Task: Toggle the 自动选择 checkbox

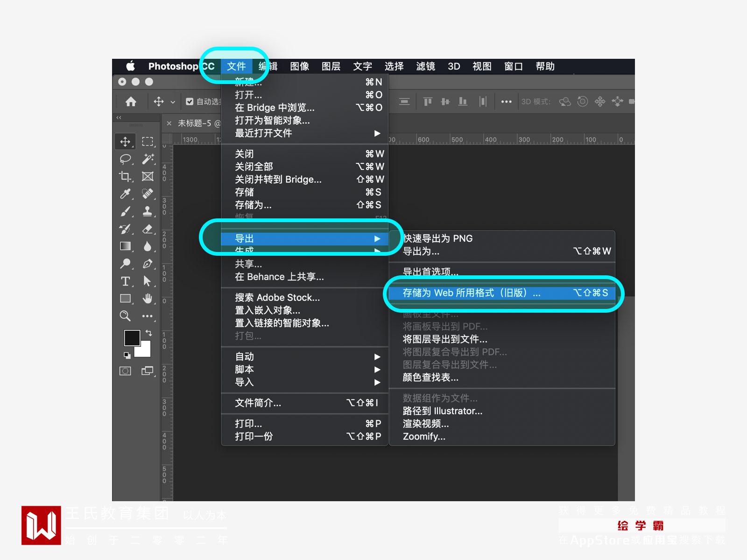Action: (x=190, y=101)
